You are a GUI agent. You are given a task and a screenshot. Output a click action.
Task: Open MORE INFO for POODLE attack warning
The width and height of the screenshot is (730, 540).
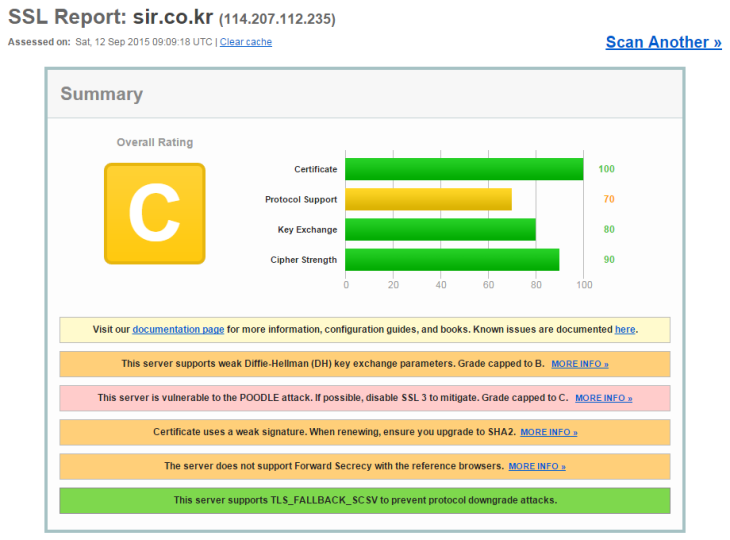click(603, 398)
